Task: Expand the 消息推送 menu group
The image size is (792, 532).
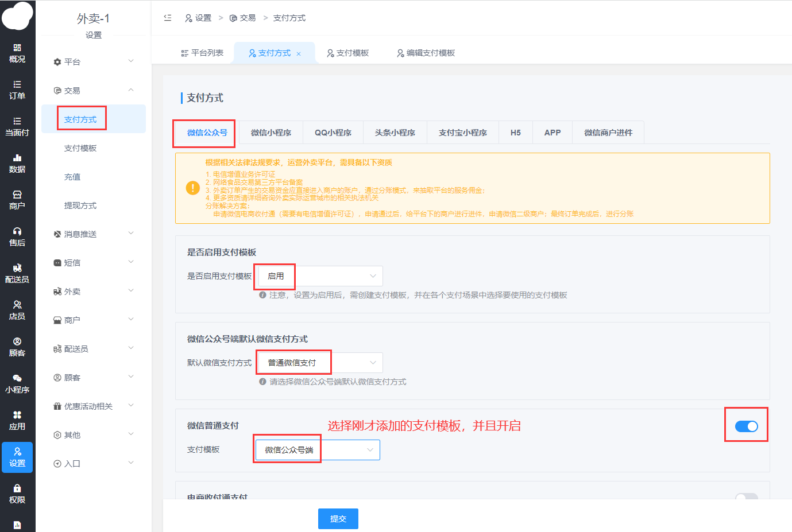Action: tap(94, 234)
